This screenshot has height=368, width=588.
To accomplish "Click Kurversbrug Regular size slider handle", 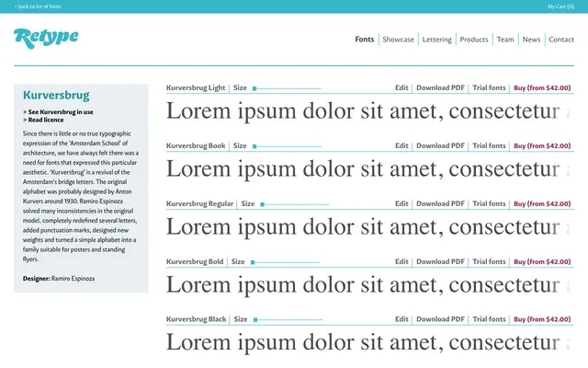I will (x=263, y=204).
